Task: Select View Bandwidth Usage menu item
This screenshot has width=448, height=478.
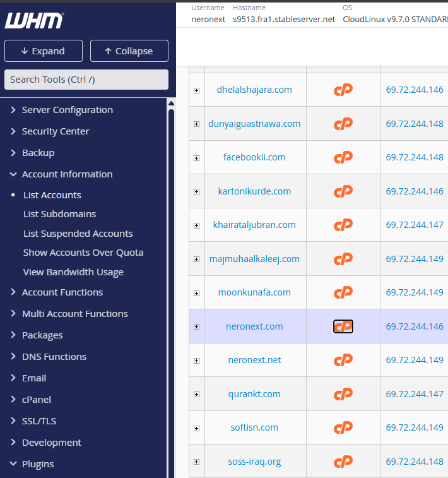Action: pyautogui.click(x=73, y=272)
